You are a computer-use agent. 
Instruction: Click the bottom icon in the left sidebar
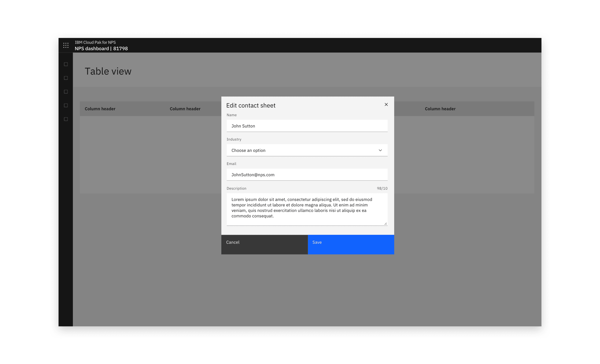(x=66, y=119)
